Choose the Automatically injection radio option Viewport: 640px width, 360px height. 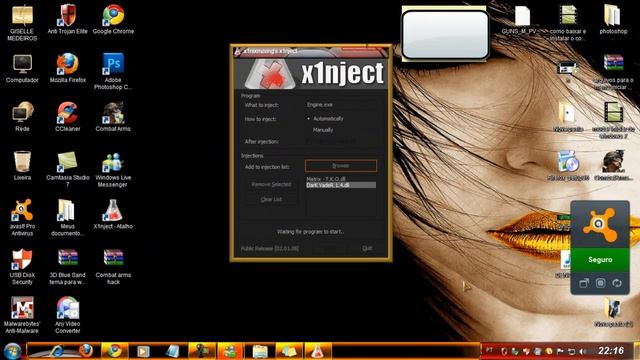tap(325, 119)
